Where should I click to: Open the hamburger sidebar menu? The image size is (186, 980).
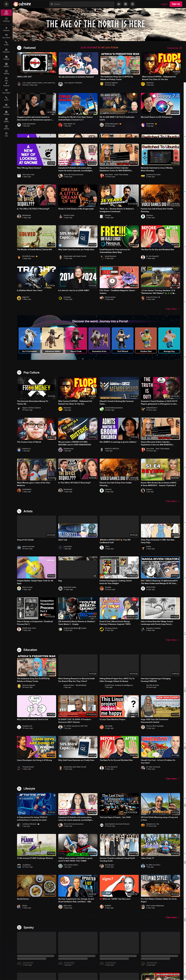(x=6, y=4)
